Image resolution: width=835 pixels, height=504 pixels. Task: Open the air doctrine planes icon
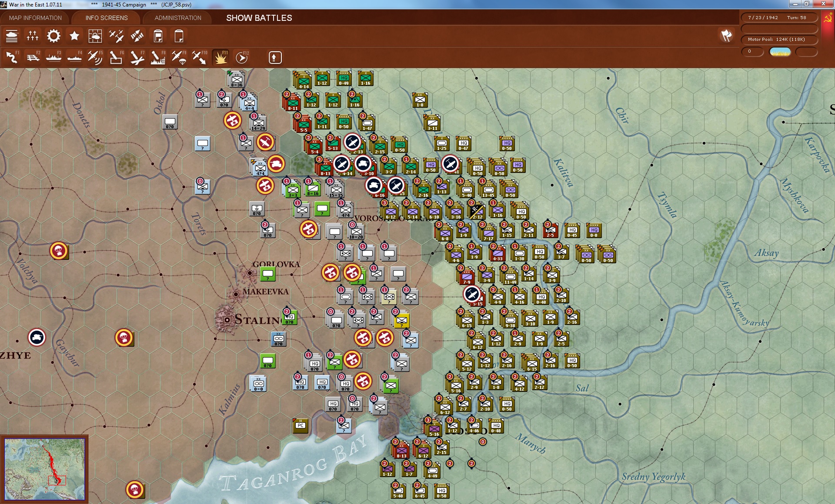pyautogui.click(x=116, y=36)
